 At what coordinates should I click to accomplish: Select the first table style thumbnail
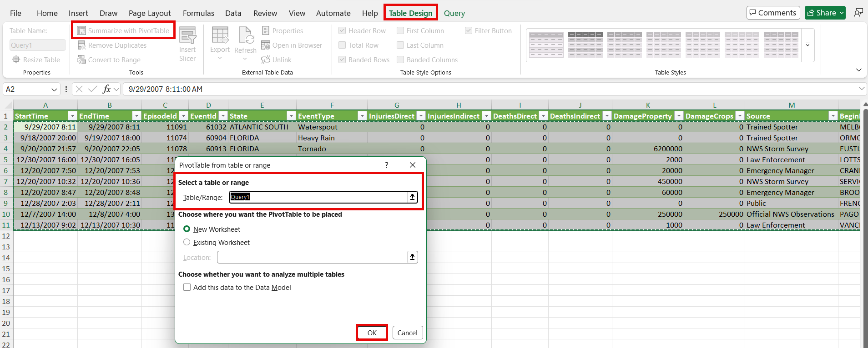546,45
